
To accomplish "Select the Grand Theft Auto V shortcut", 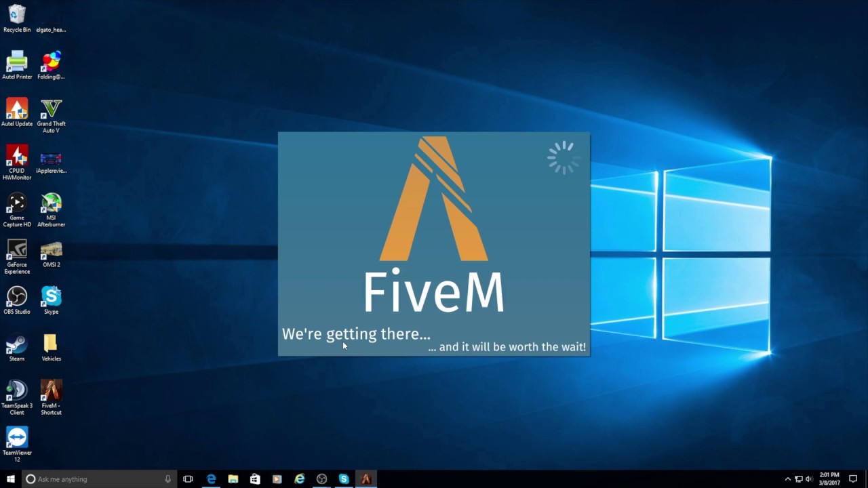I will (51, 116).
